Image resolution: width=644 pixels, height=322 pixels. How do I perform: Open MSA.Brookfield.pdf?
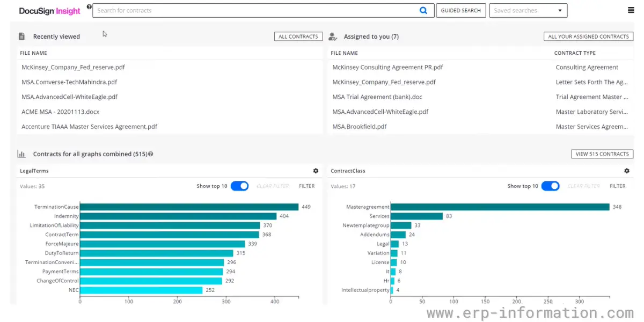click(359, 127)
